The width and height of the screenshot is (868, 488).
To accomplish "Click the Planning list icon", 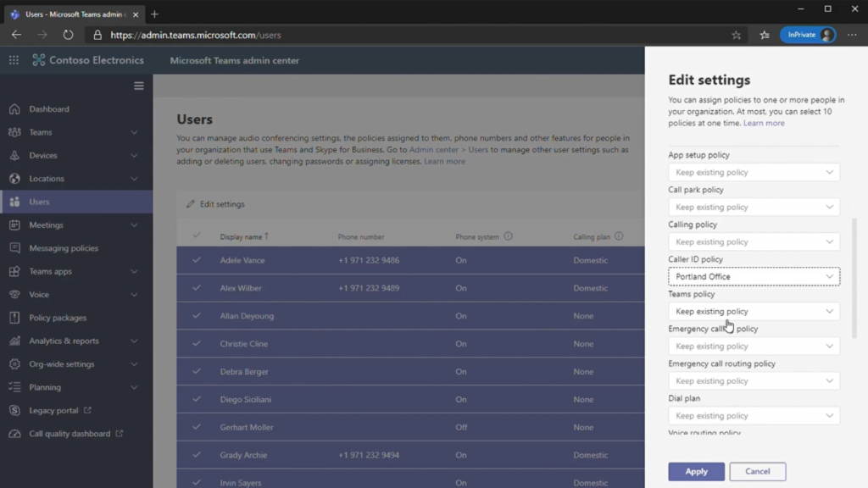I will pyautogui.click(x=14, y=388).
